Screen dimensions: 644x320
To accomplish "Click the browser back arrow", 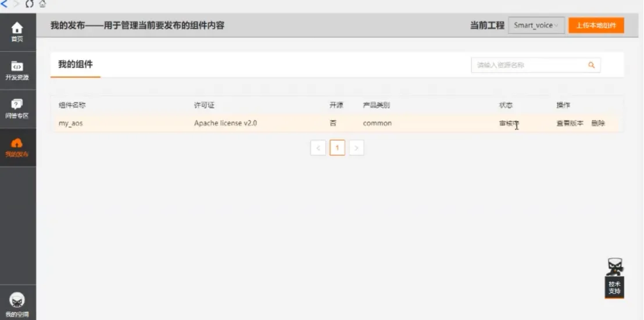I will pyautogui.click(x=4, y=4).
